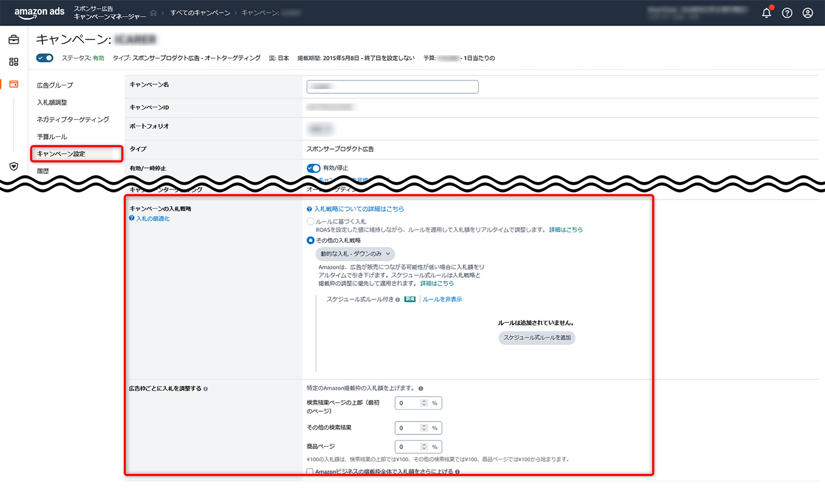This screenshot has width=825, height=504.
Task: Click その他の検索結果 percentage field
Action: (x=418, y=428)
